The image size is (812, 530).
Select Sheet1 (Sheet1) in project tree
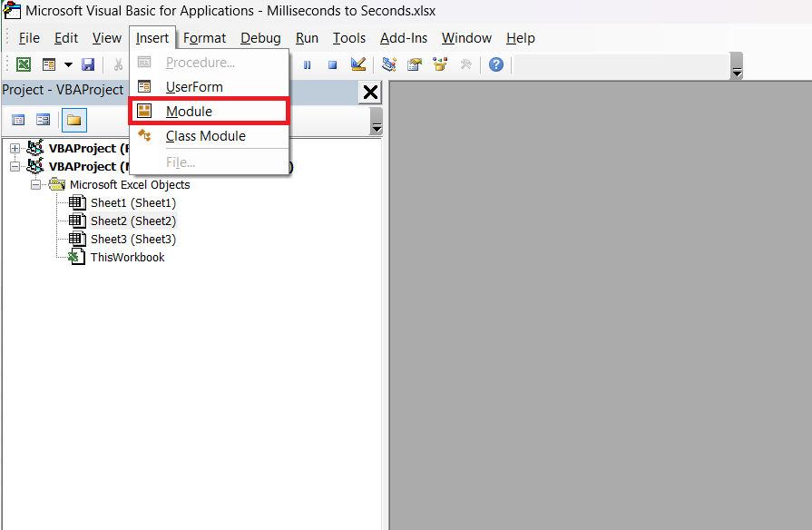133,203
